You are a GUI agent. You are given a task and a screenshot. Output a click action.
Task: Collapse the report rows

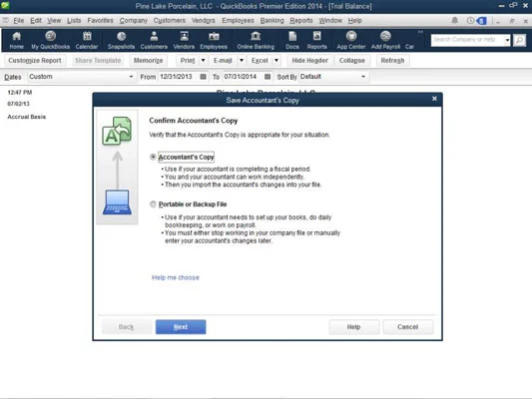click(x=352, y=60)
